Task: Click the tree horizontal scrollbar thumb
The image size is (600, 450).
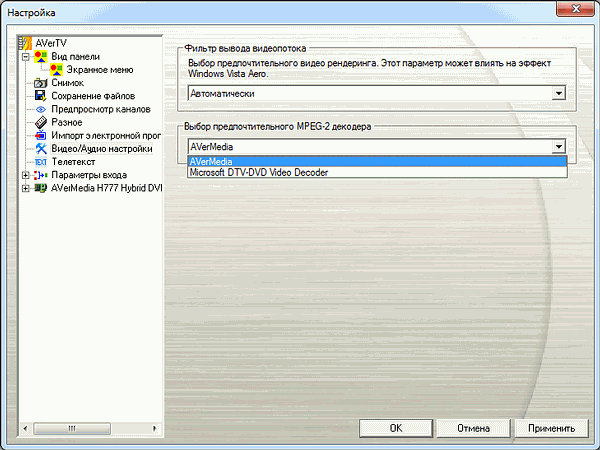Action: coord(72,428)
